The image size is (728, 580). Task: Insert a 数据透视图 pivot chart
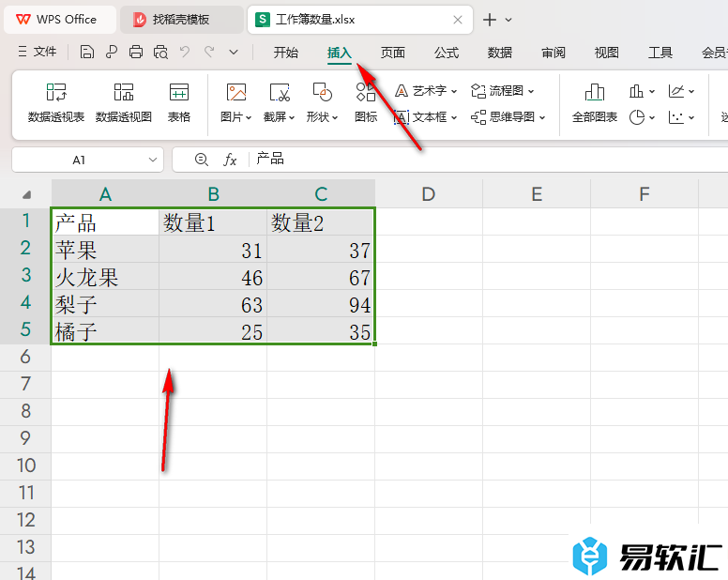(124, 103)
